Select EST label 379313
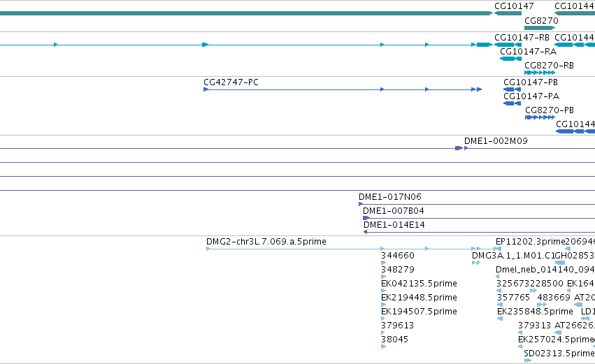The height and width of the screenshot is (364, 595). [x=535, y=326]
